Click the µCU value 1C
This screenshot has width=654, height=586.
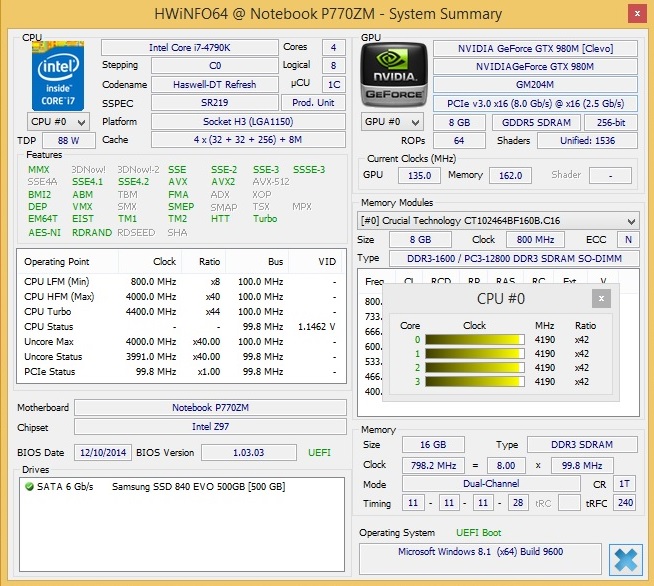tap(334, 84)
